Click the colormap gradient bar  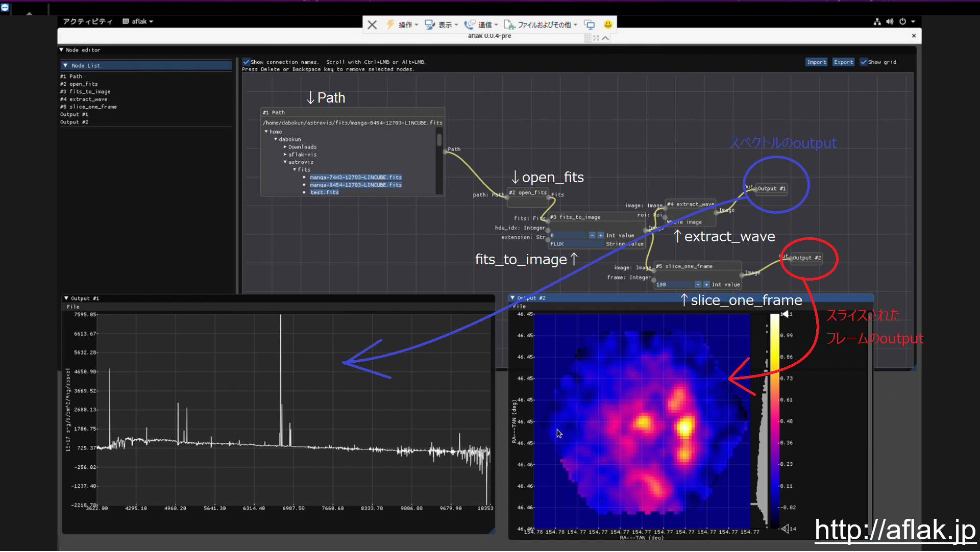775,421
